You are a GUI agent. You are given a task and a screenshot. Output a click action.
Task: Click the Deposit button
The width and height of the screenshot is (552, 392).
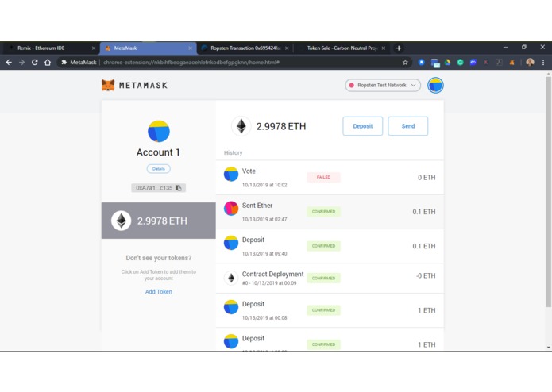point(363,126)
